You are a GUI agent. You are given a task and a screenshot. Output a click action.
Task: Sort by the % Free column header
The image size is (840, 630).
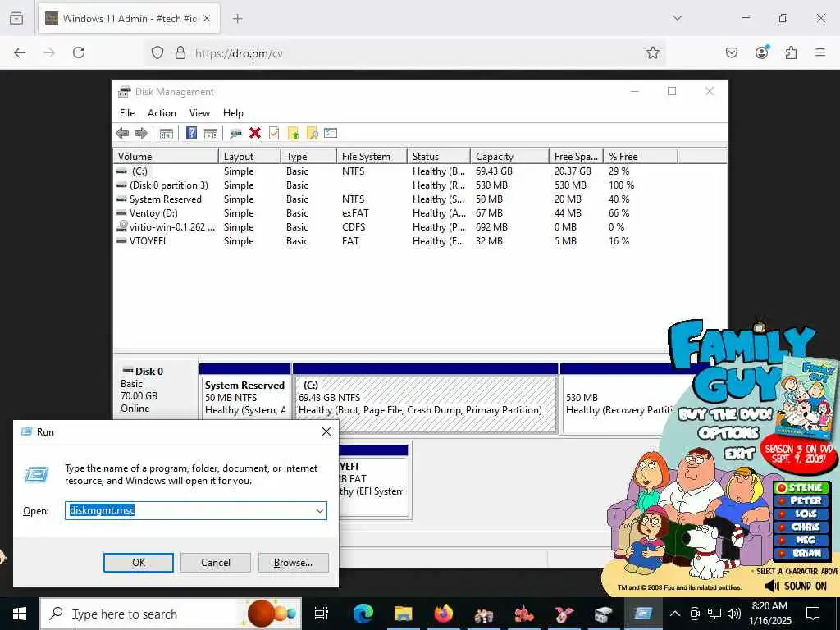click(x=641, y=157)
